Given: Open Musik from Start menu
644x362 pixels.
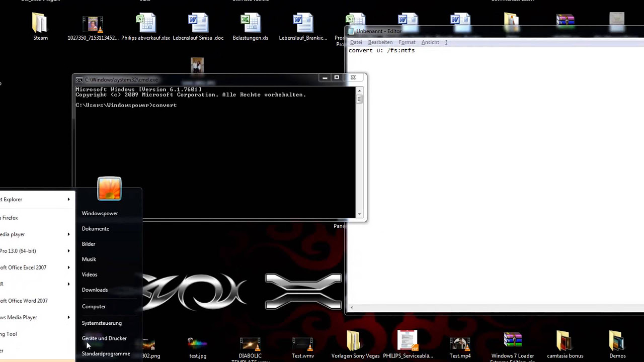Looking at the screenshot, I should point(89,259).
